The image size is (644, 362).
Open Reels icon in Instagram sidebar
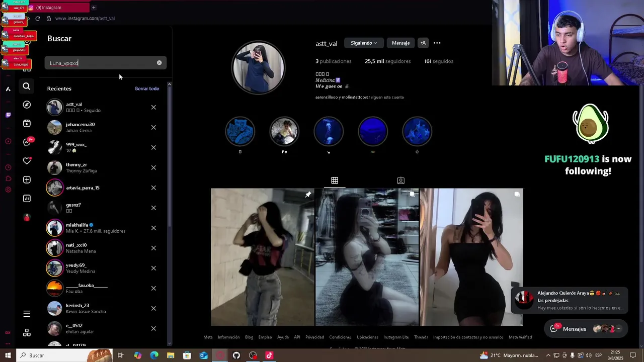pos(27,123)
